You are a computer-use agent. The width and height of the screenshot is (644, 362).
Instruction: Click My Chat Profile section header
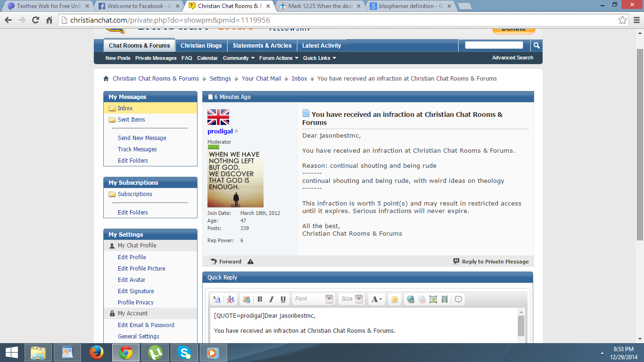(150, 246)
